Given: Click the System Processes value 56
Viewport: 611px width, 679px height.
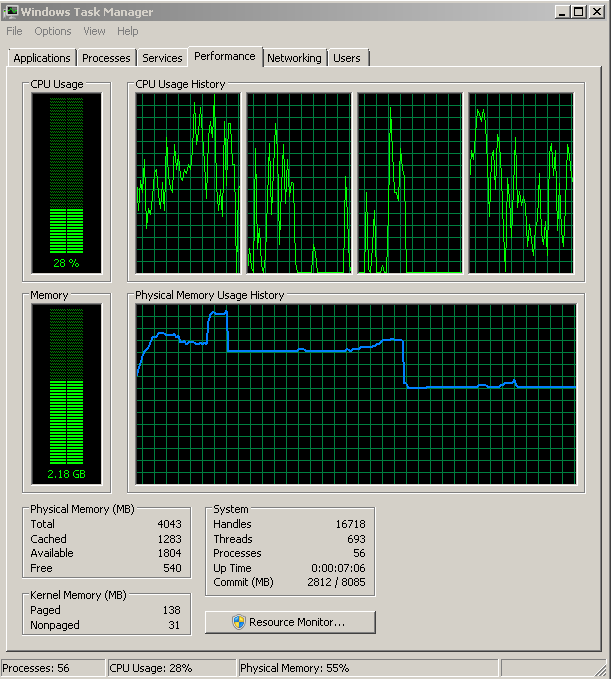Looking at the screenshot, I should 359,553.
